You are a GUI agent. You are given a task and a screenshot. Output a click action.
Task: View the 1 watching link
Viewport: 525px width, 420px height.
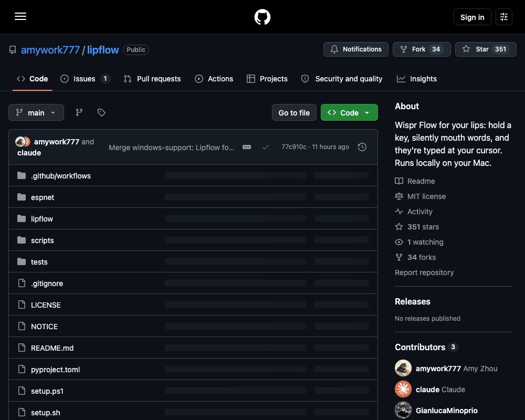[419, 242]
